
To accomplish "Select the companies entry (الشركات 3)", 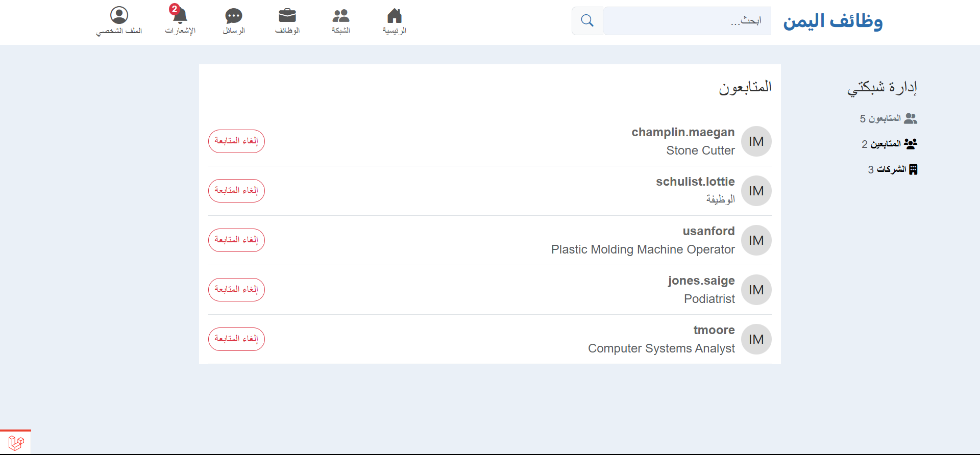I will click(x=893, y=169).
